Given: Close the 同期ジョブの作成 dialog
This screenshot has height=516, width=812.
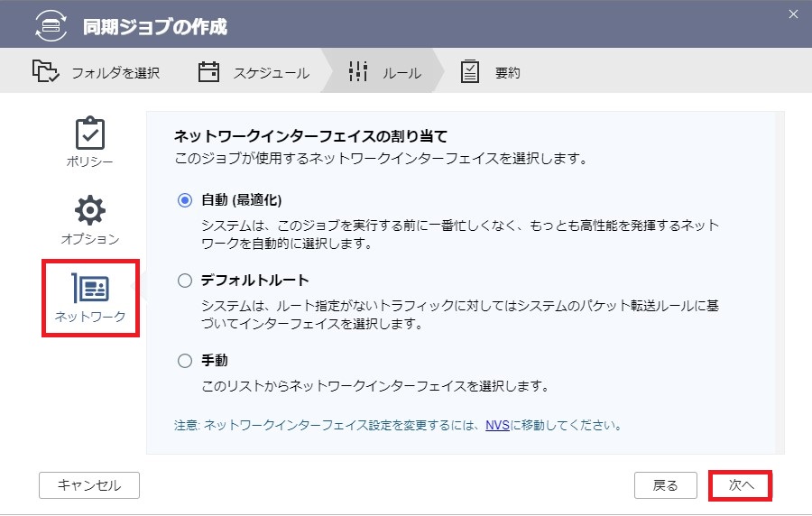Looking at the screenshot, I should tap(793, 14).
